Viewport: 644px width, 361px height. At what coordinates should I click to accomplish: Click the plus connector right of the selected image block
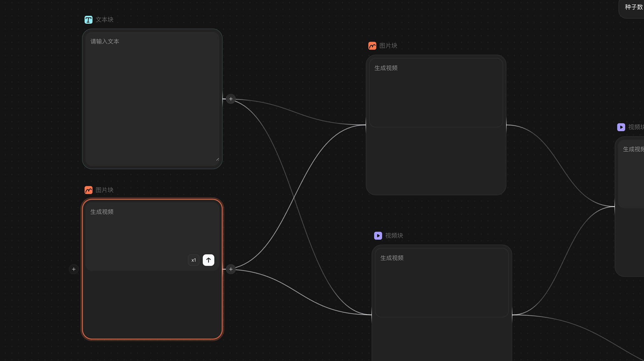(x=231, y=269)
